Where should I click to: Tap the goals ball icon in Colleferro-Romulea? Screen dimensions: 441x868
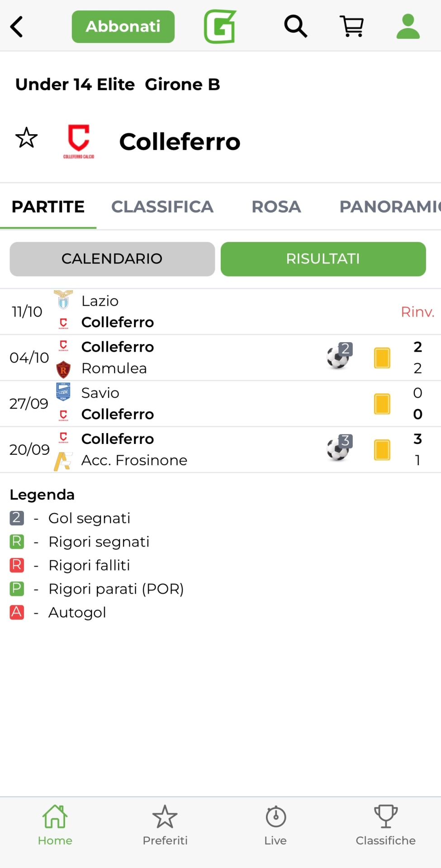(x=338, y=357)
